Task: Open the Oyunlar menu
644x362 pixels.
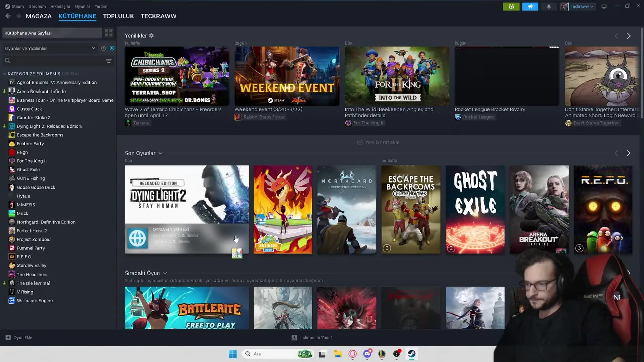Action: [x=83, y=6]
